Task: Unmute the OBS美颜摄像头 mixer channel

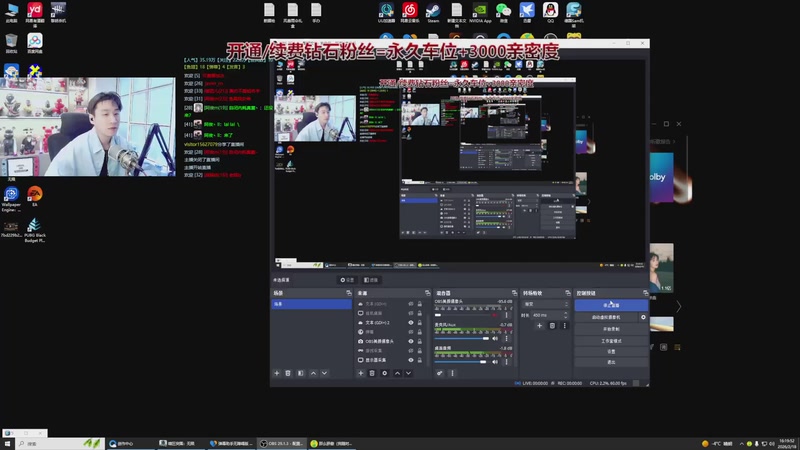Action: point(494,315)
